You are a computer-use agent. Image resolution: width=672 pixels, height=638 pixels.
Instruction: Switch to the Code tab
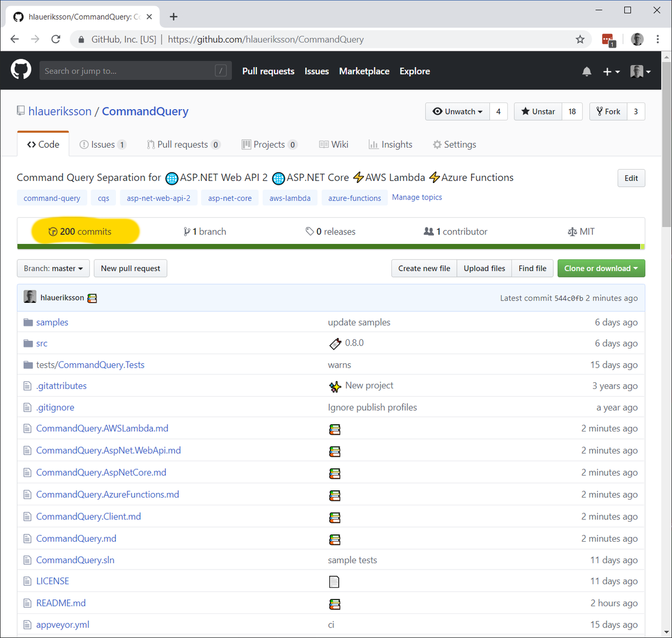(x=43, y=144)
